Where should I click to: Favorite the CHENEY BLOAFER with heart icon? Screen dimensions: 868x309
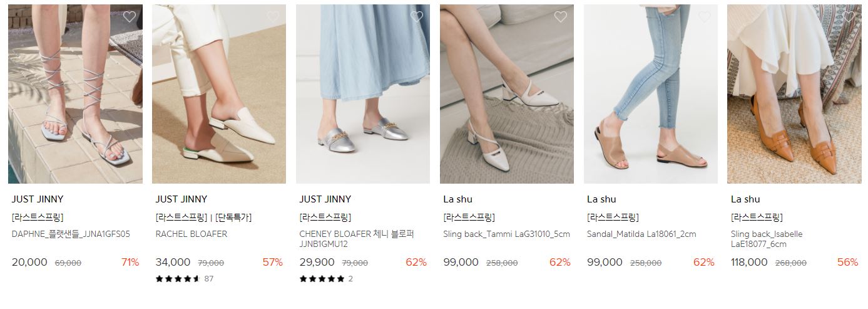point(417,17)
